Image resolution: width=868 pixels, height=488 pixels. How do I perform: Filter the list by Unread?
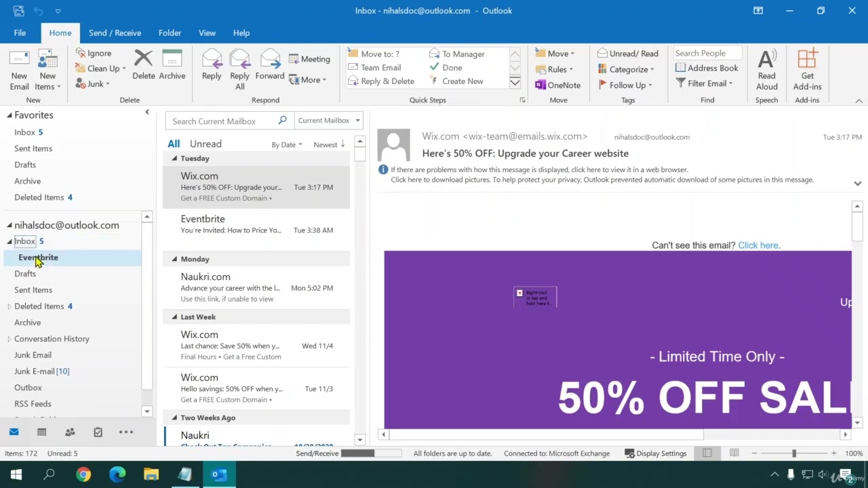(x=205, y=144)
